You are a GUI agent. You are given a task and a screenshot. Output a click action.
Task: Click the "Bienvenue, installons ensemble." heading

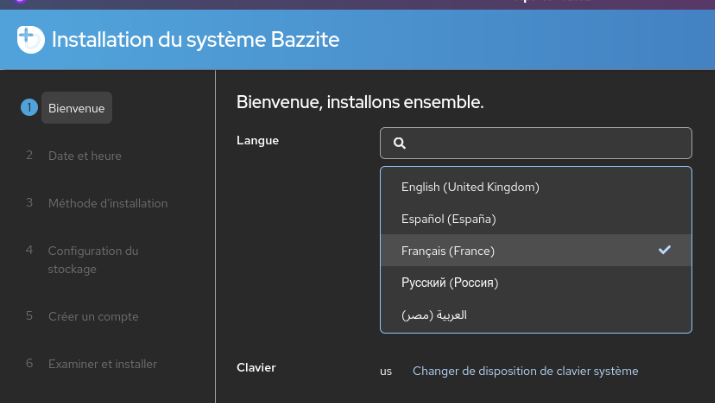pos(360,102)
